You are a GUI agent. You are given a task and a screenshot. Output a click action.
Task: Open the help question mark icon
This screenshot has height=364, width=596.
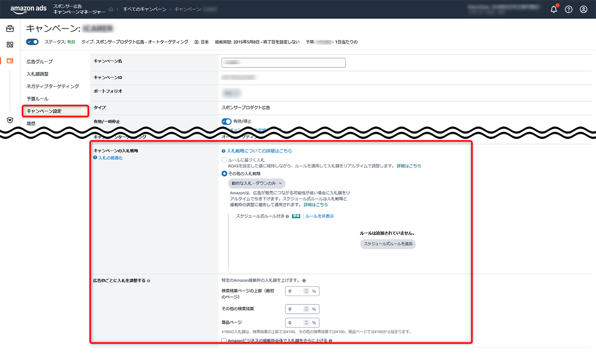click(569, 9)
